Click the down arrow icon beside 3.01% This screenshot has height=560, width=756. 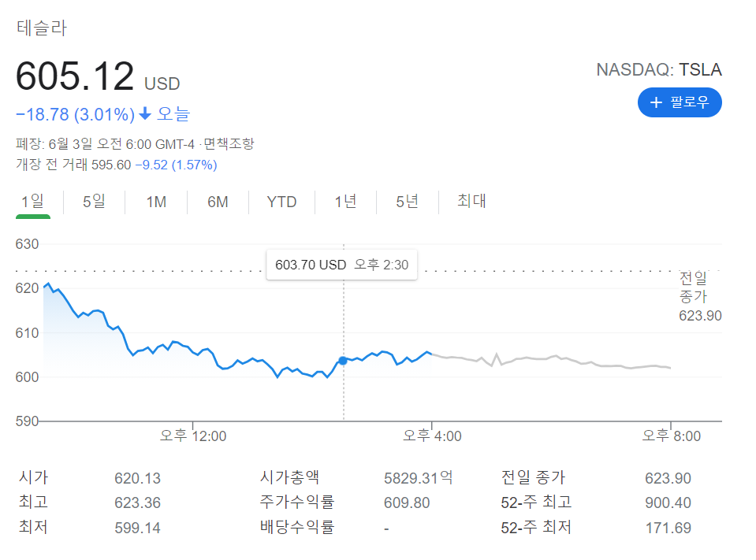pos(144,114)
